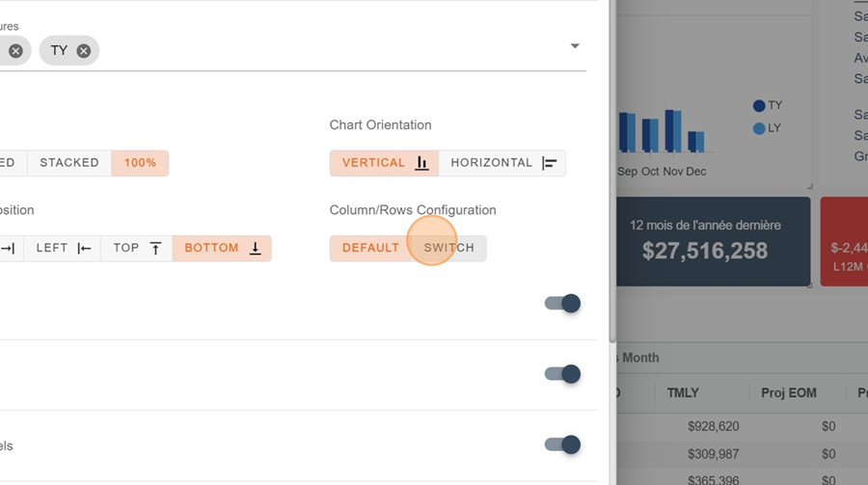Choose the Top position option

[136, 248]
